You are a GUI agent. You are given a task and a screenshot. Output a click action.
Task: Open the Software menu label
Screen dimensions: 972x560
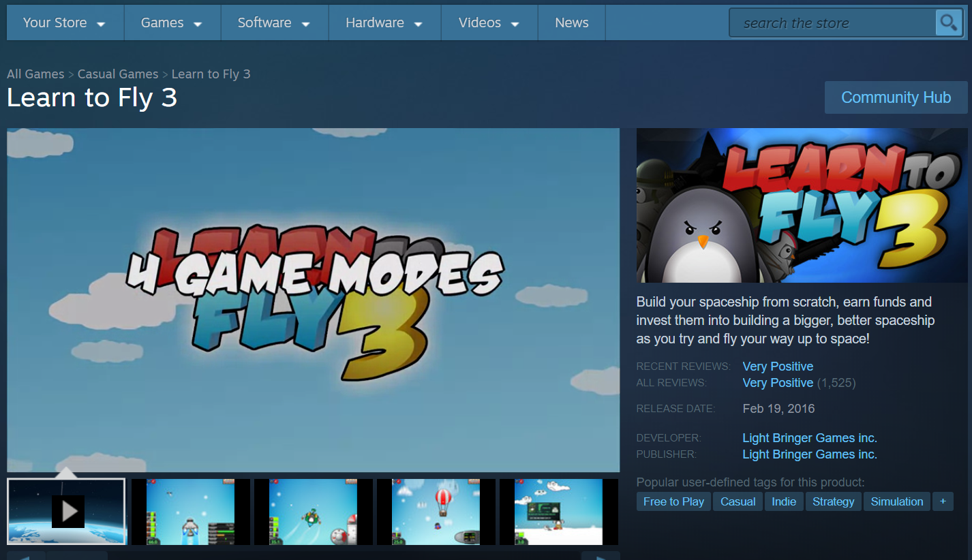point(264,22)
